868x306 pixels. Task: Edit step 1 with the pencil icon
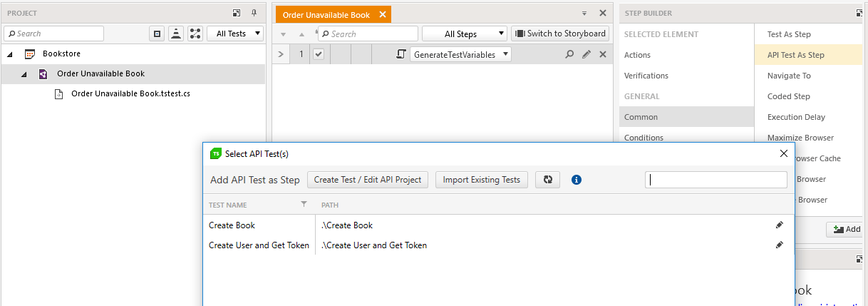point(587,54)
